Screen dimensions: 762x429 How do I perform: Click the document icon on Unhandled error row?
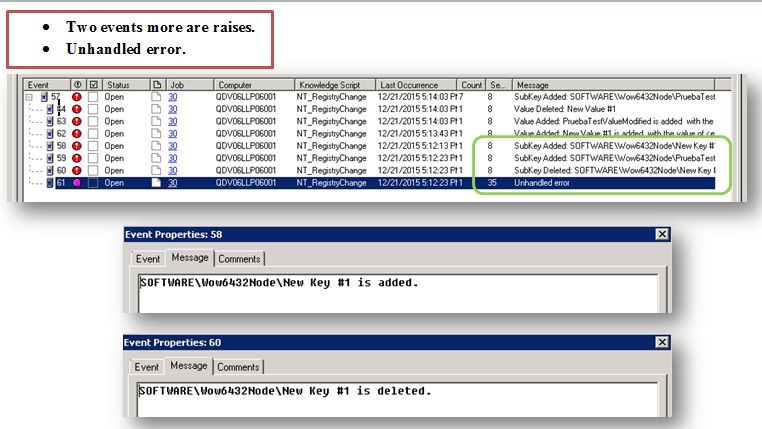click(x=156, y=183)
